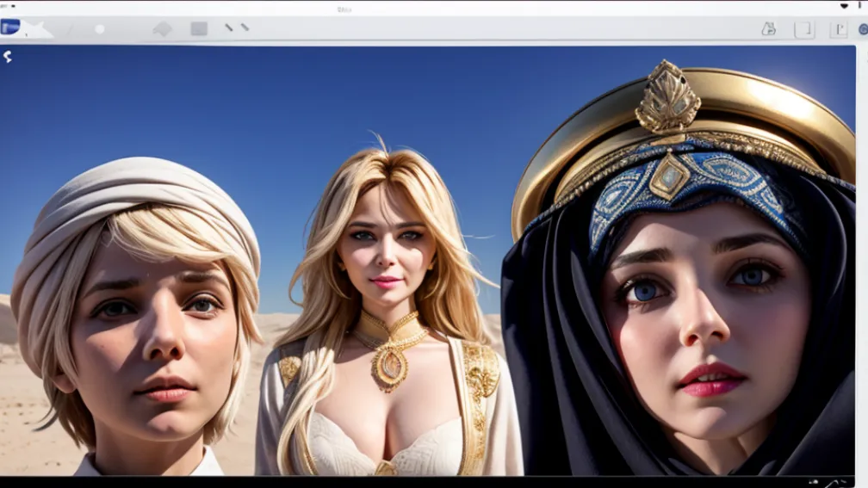This screenshot has height=488, width=868.
Task: Select the first diagonal line tool
Action: (229, 28)
